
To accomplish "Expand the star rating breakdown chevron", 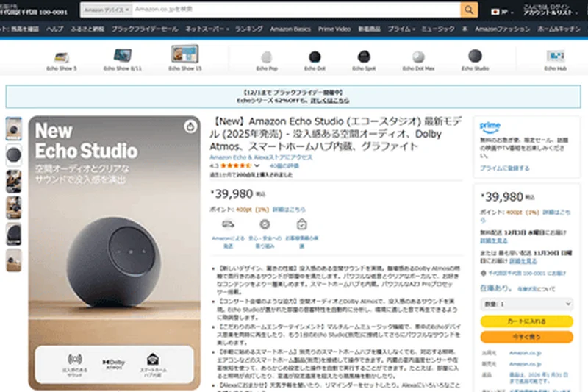I will tap(257, 165).
